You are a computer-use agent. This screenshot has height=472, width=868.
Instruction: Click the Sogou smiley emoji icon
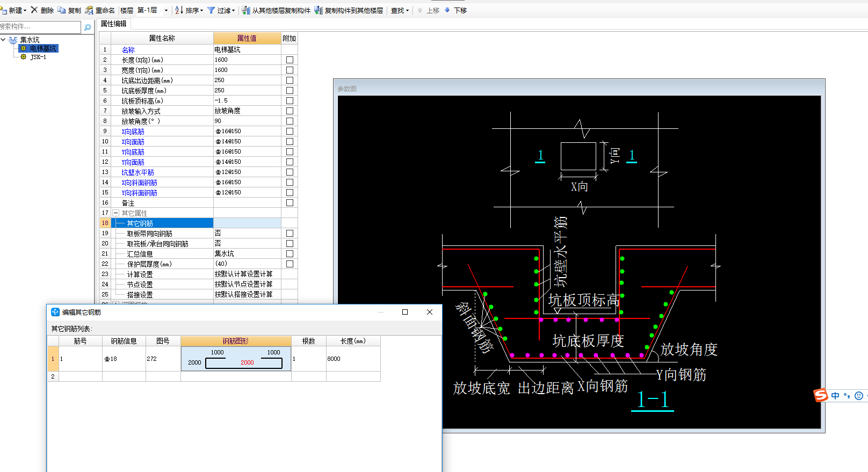pyautogui.click(x=859, y=396)
